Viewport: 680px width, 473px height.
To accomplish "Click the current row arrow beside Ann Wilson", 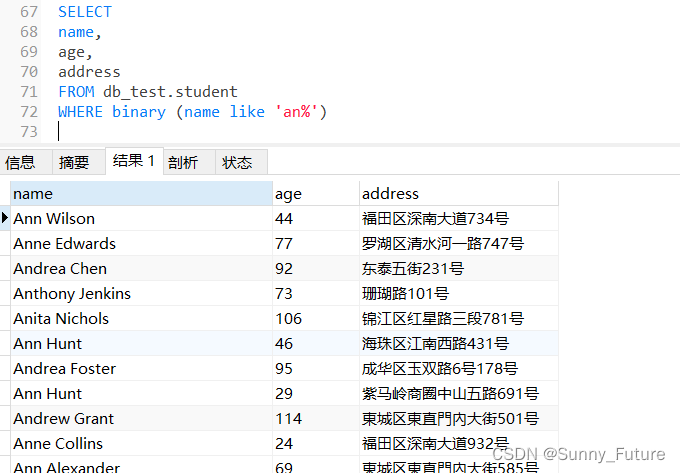I will pos(5,218).
